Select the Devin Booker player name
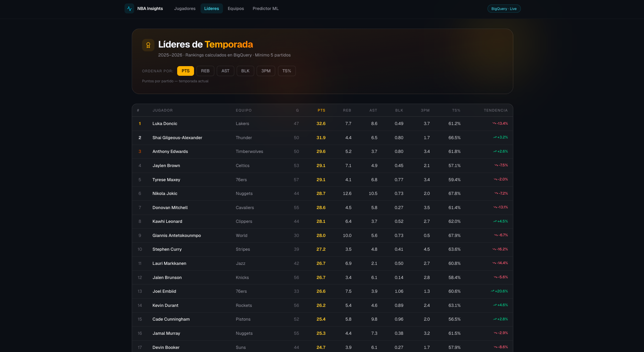The width and height of the screenshot is (644, 352). pyautogui.click(x=166, y=348)
